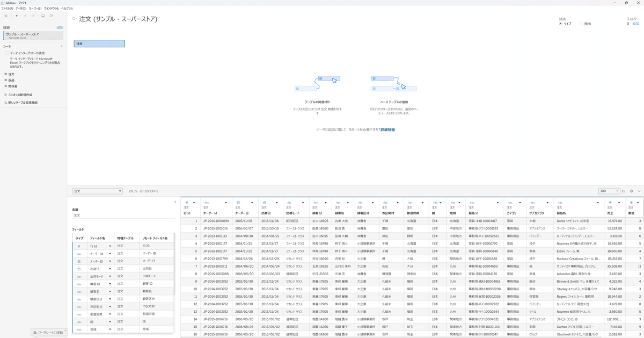This screenshot has height=338, width=644.
Task: Click the table icon beside 返品 sheet
Action: point(5,80)
